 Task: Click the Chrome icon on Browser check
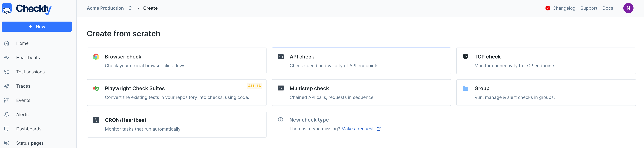[x=96, y=57]
